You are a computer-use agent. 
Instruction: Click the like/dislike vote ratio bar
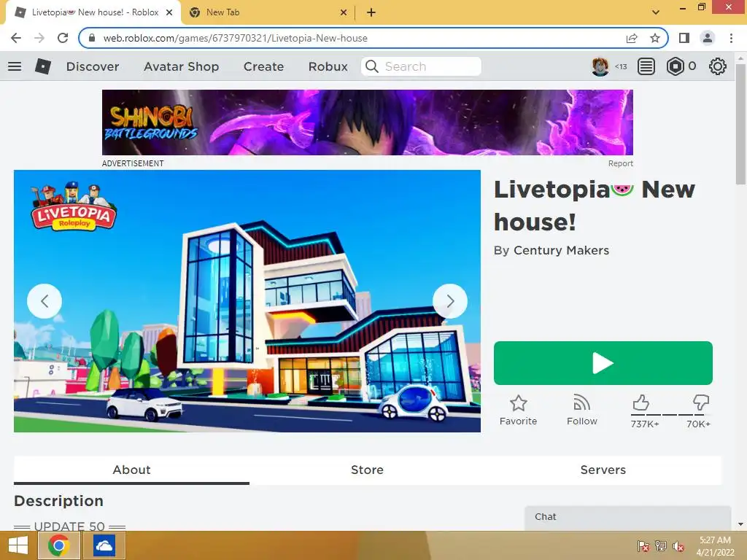pos(671,415)
